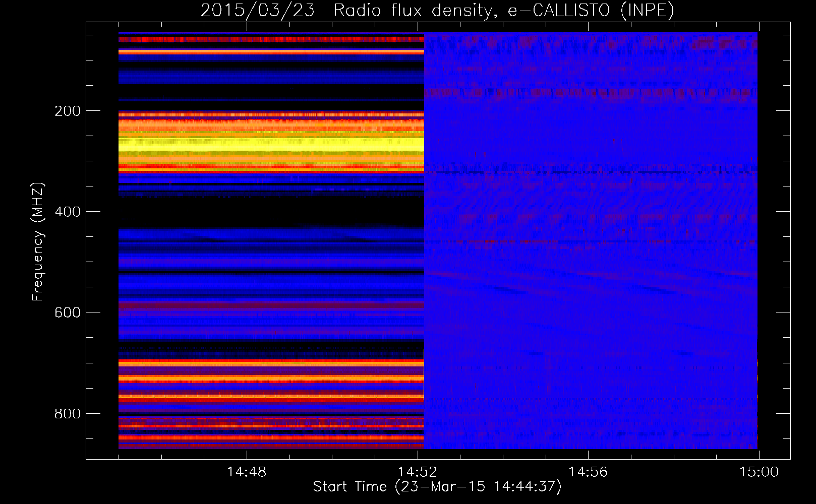Select the '200' frequency axis label
Viewport: 816px width, 504px height.
[68, 111]
